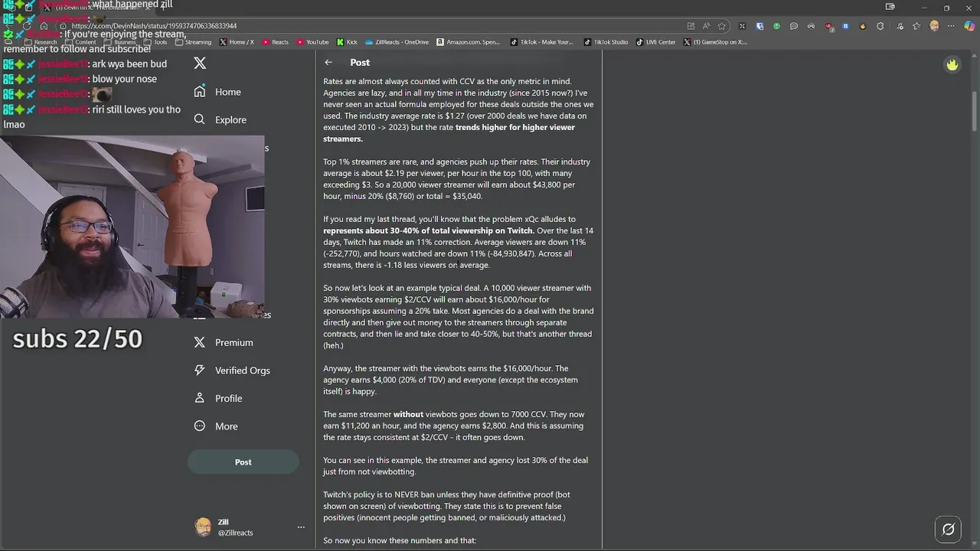Click the X logo in the sidebar

pos(200,64)
